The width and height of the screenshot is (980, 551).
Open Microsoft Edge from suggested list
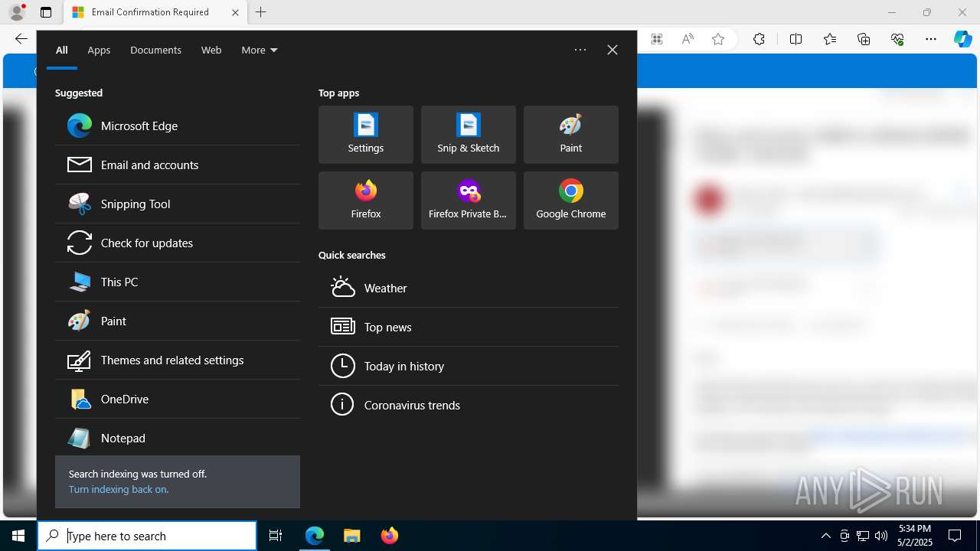coord(178,126)
